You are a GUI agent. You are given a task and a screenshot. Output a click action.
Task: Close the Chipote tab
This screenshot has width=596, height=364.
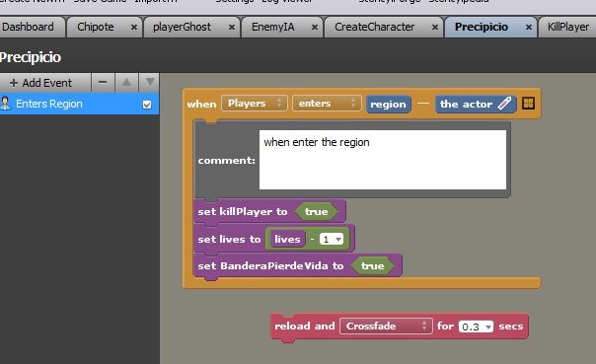[134, 28]
